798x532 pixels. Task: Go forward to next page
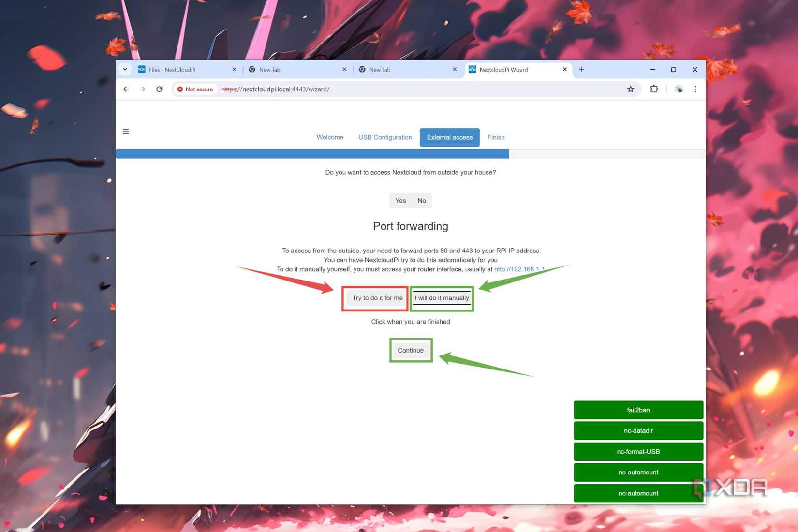click(x=143, y=89)
